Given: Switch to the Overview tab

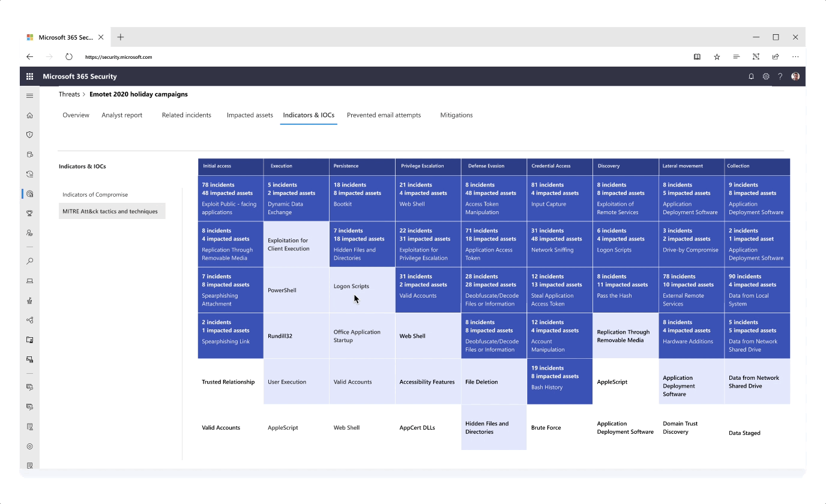Looking at the screenshot, I should click(x=76, y=115).
